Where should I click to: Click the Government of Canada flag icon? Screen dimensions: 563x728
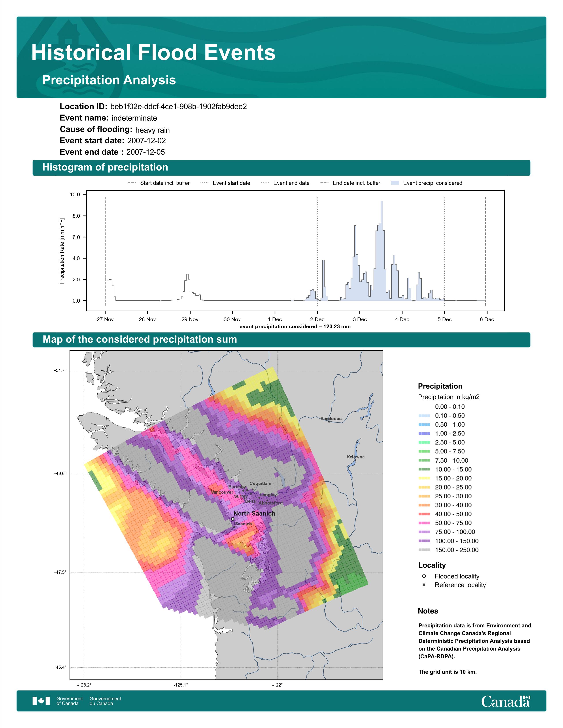pos(41,701)
